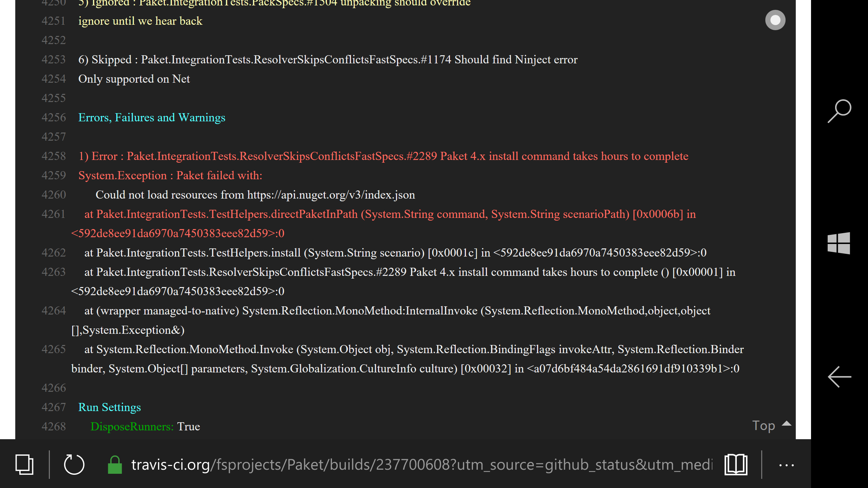868x488 pixels.
Task: Expand the Run Settings section
Action: click(109, 407)
